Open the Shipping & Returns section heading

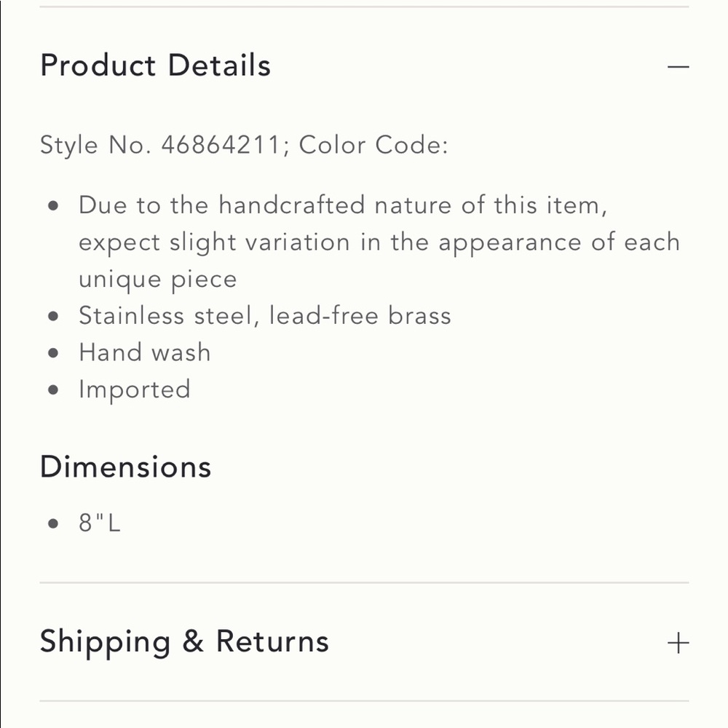coord(184,643)
